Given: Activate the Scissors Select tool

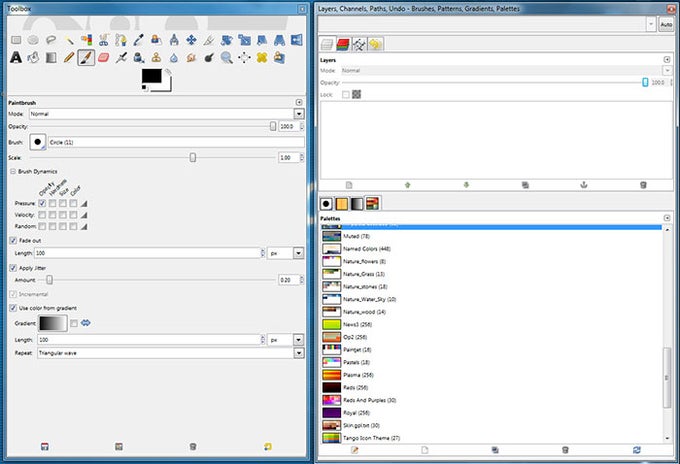Looking at the screenshot, I should pos(104,40).
